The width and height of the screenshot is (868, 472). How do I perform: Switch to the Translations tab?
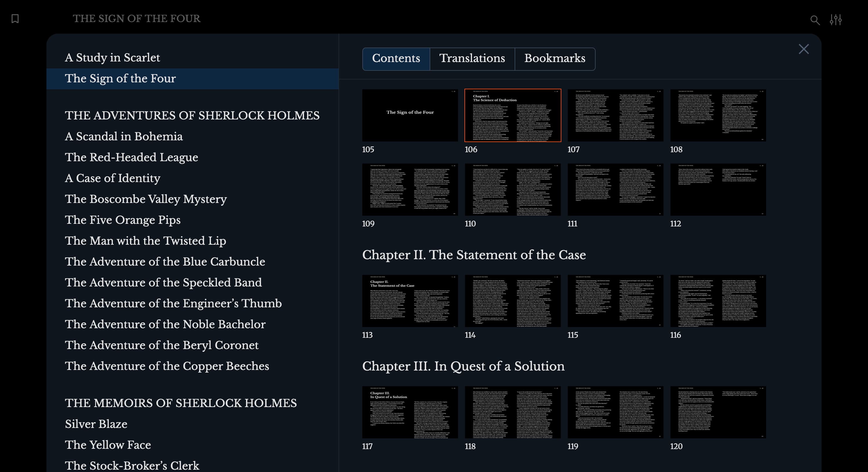tap(472, 59)
